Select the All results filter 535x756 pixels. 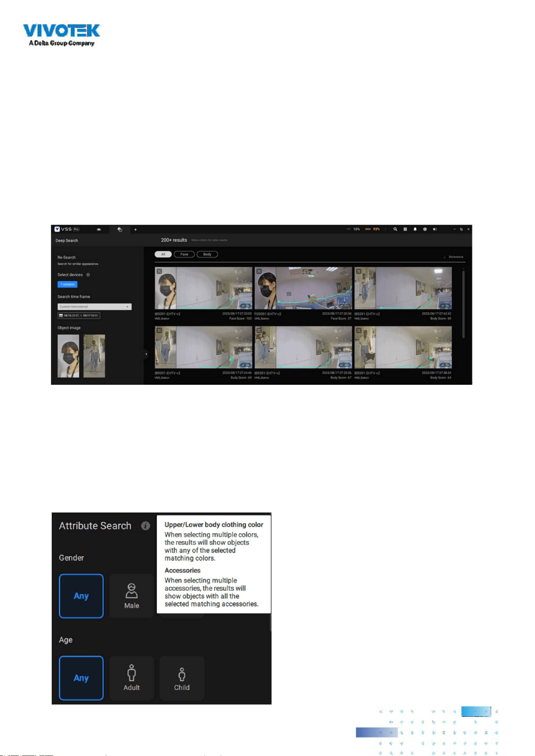(163, 254)
